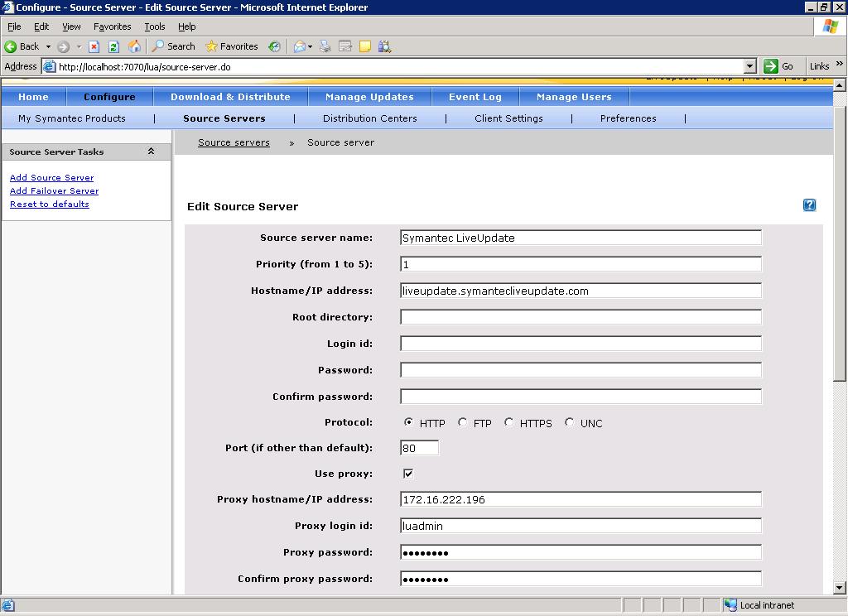Click the Confirm password field
848x616 pixels.
(x=581, y=397)
